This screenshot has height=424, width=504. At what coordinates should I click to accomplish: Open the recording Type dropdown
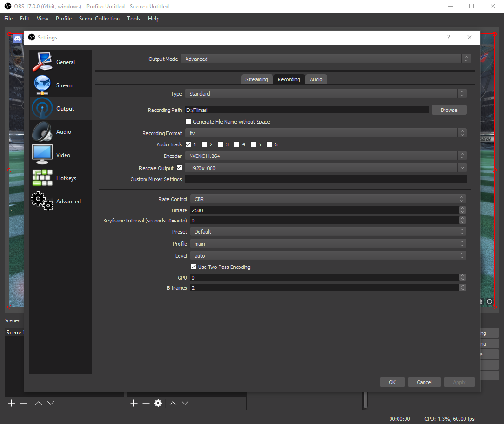coord(325,93)
